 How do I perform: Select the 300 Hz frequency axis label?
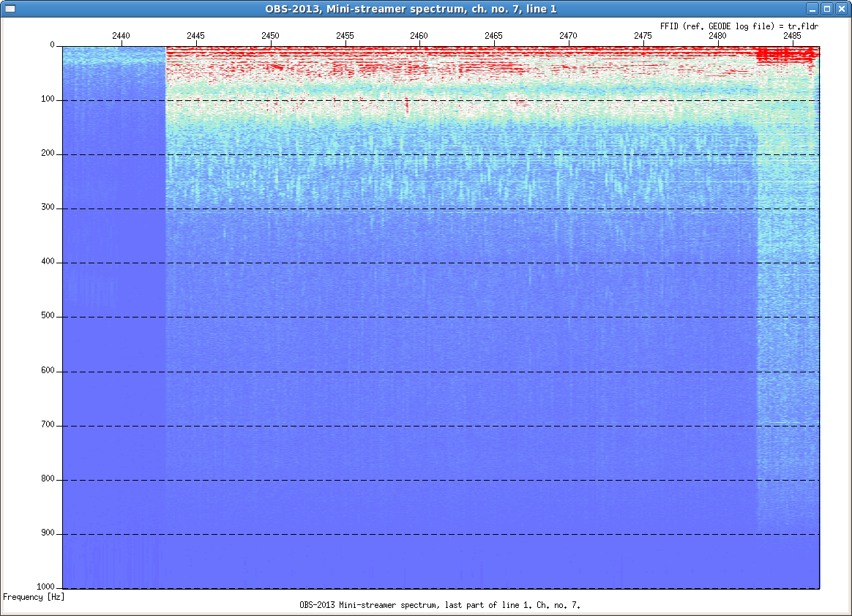pyautogui.click(x=48, y=209)
